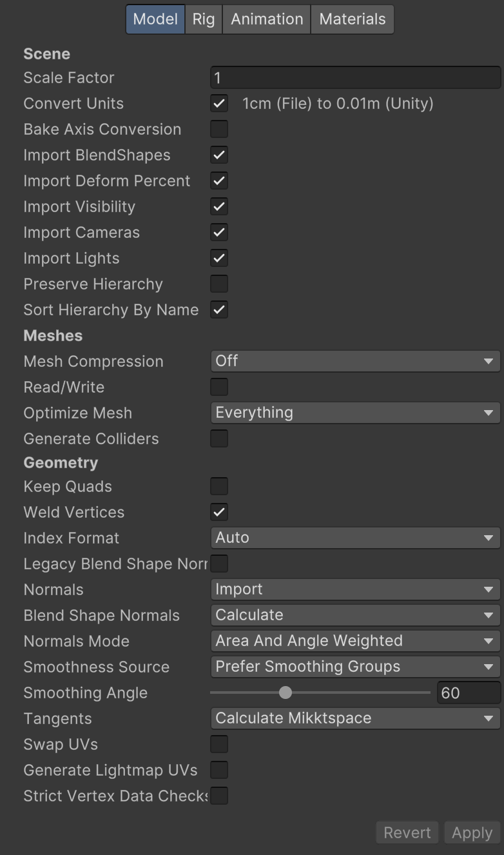Open the Normals dropdown set to Import
The image size is (504, 855).
(x=354, y=589)
